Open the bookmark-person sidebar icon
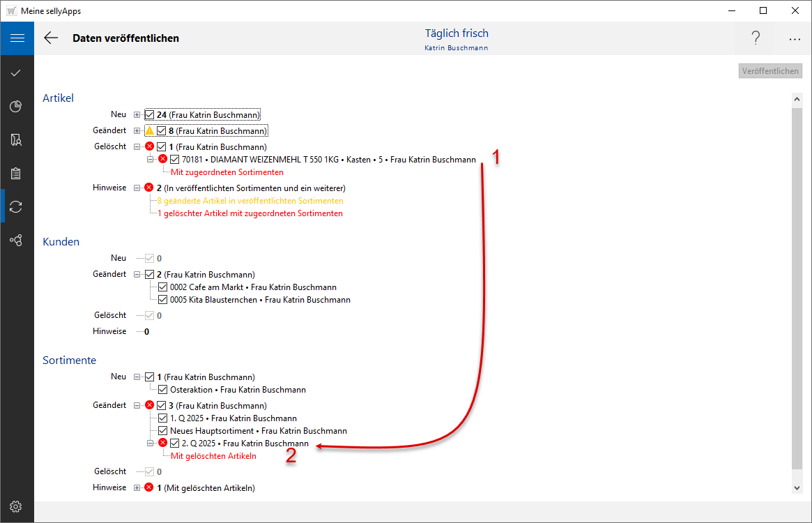812x523 pixels. (x=16, y=140)
